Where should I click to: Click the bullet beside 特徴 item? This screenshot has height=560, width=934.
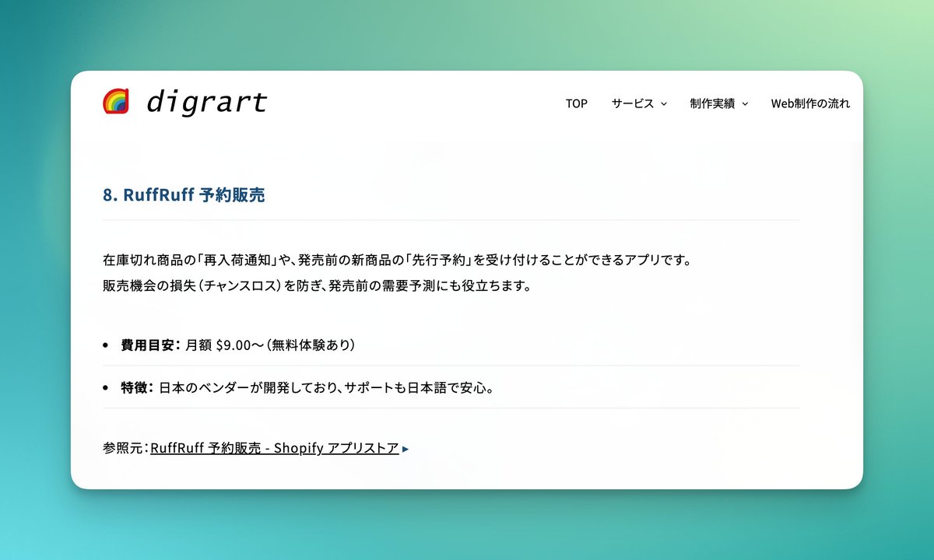point(105,388)
